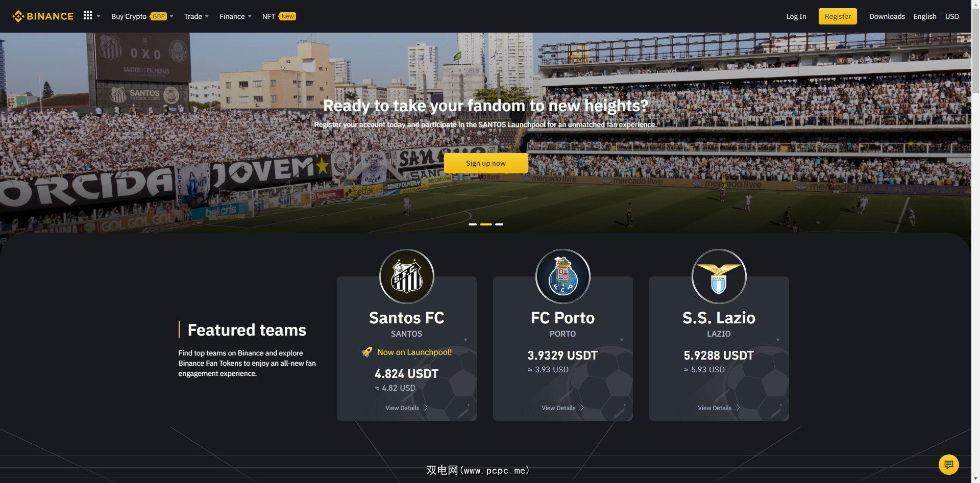Click the FC Porto club crest

click(x=563, y=276)
